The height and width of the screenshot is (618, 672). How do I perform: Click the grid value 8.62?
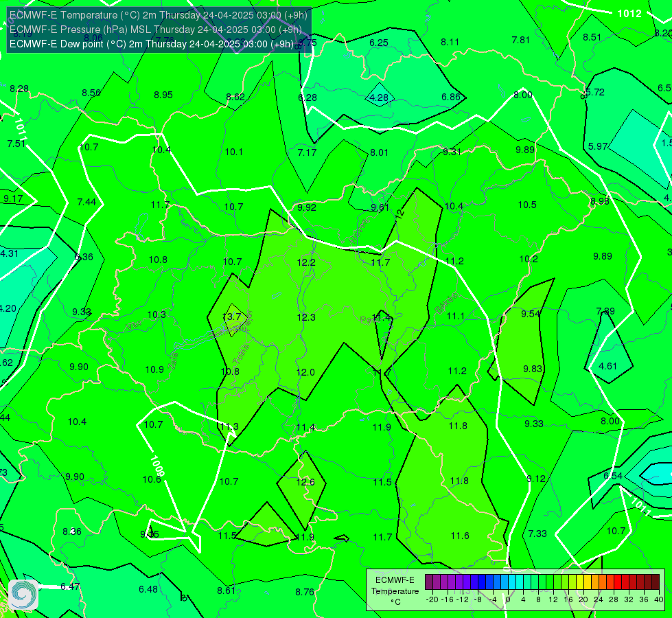tap(235, 97)
